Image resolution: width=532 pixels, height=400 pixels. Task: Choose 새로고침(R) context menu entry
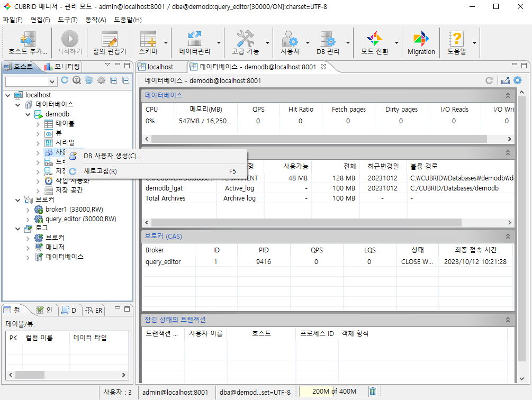[157, 171]
